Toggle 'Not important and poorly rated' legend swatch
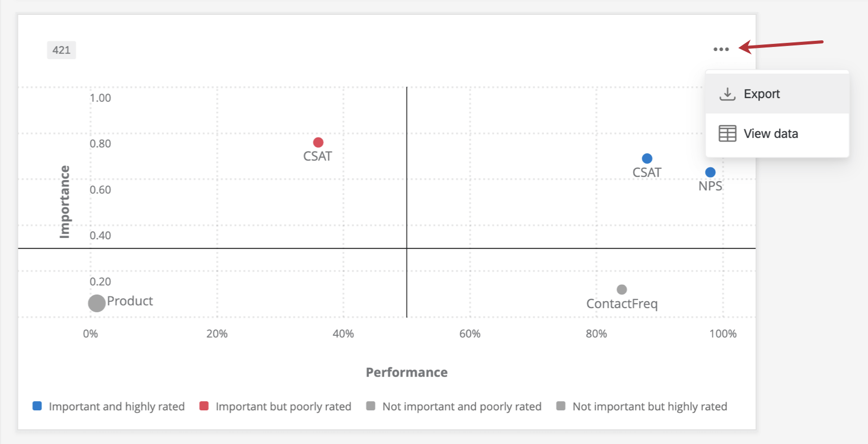868x444 pixels. click(x=371, y=406)
